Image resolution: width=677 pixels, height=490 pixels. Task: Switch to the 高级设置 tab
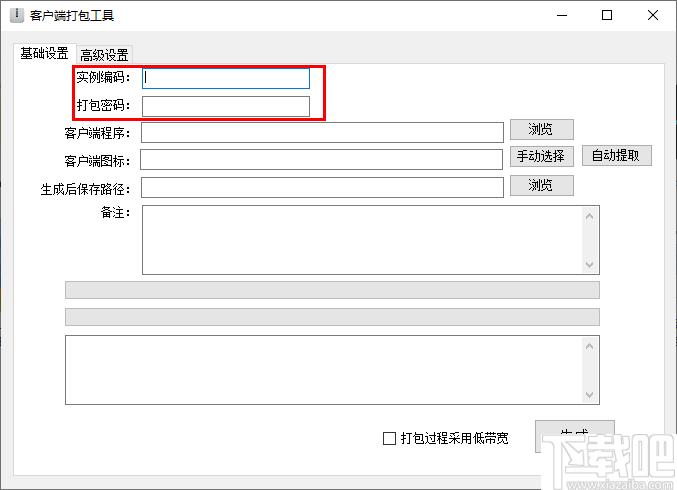104,55
